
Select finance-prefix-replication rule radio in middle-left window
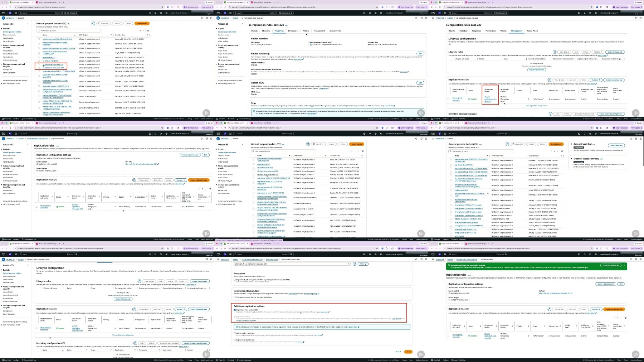coord(36,207)
